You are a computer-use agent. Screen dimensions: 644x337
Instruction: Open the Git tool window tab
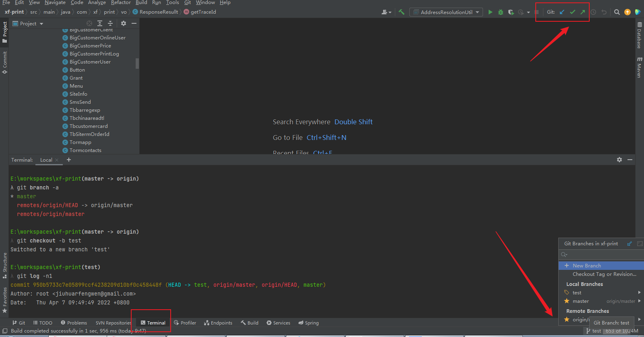coord(19,323)
